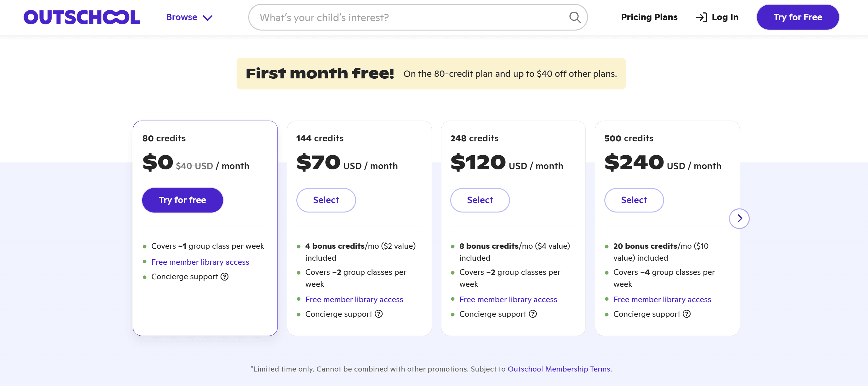Open Free member library access in 144 credits plan
This screenshot has width=868, height=386.
click(x=354, y=300)
